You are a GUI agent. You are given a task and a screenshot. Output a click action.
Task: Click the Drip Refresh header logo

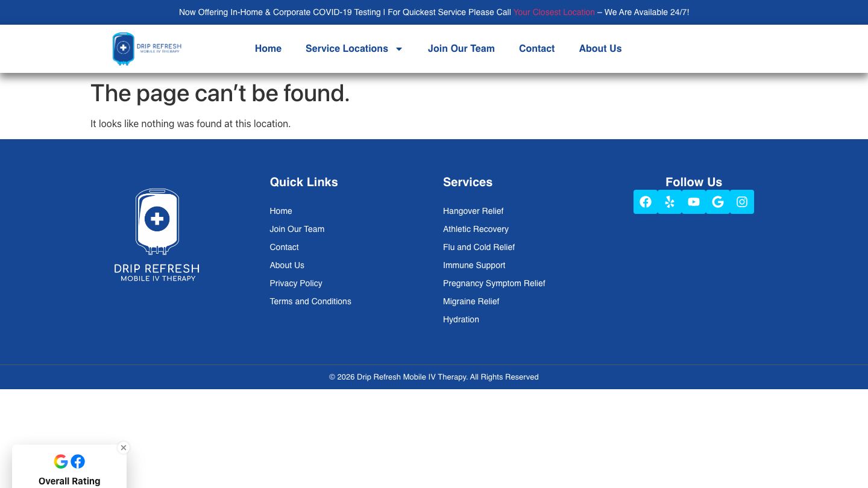[147, 49]
